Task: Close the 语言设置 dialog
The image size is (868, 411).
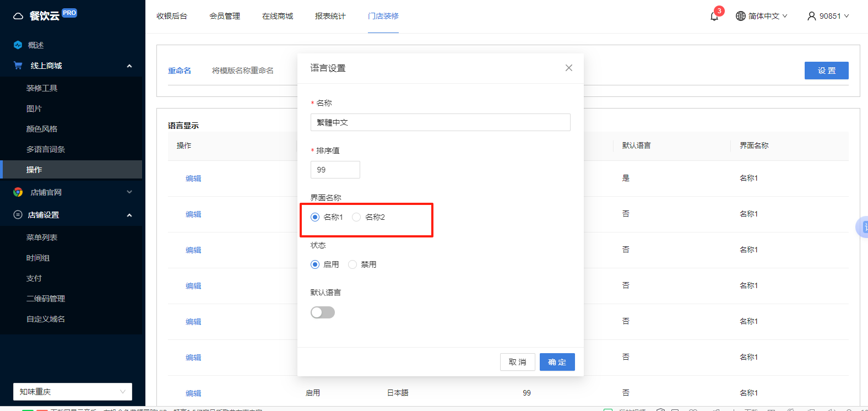Action: point(569,68)
